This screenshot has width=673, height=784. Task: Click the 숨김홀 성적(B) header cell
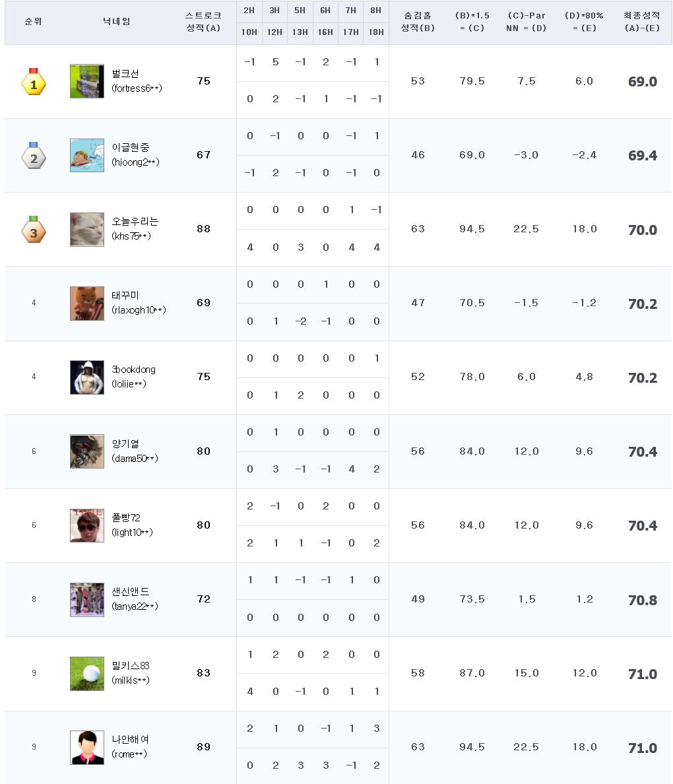(418, 22)
